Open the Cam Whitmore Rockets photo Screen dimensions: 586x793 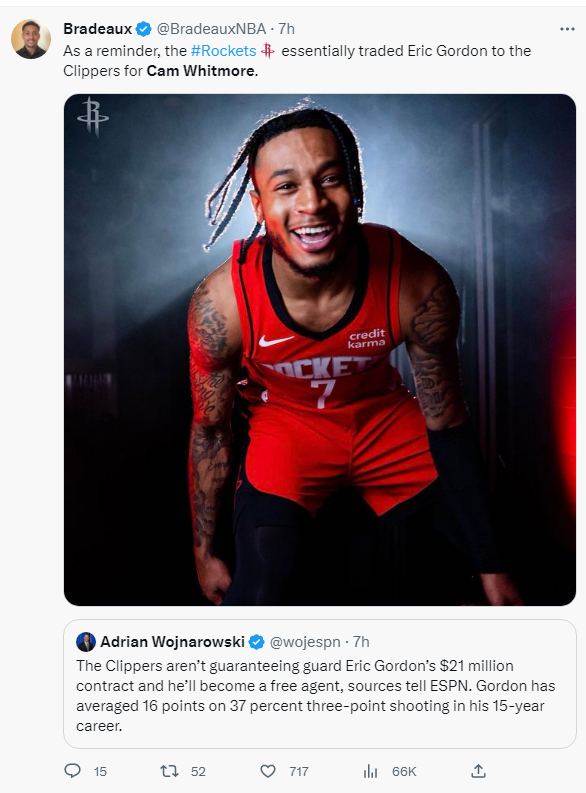click(x=320, y=349)
